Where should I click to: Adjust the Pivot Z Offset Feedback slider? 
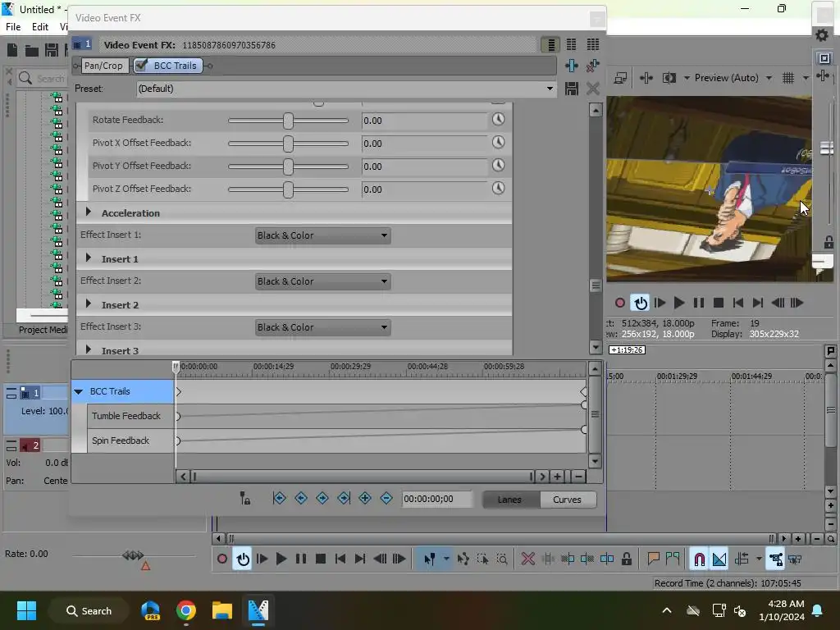coord(288,189)
